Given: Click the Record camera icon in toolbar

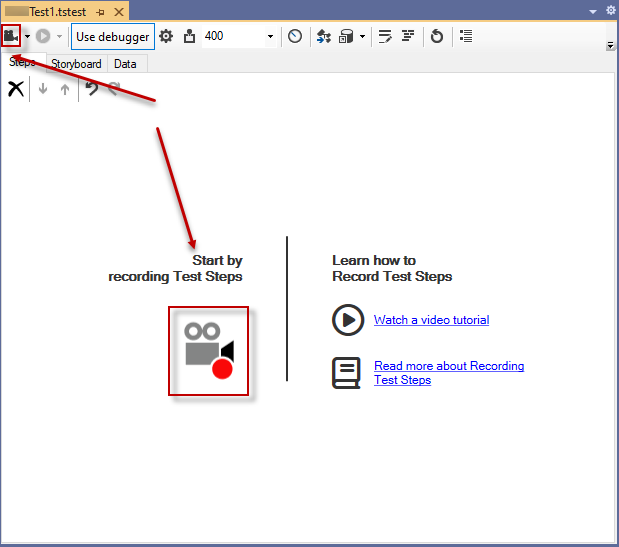Looking at the screenshot, I should 11,36.
